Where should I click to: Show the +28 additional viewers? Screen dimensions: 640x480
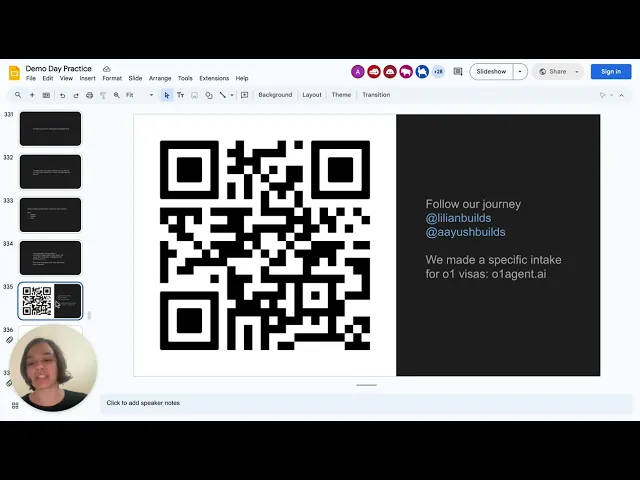(438, 72)
